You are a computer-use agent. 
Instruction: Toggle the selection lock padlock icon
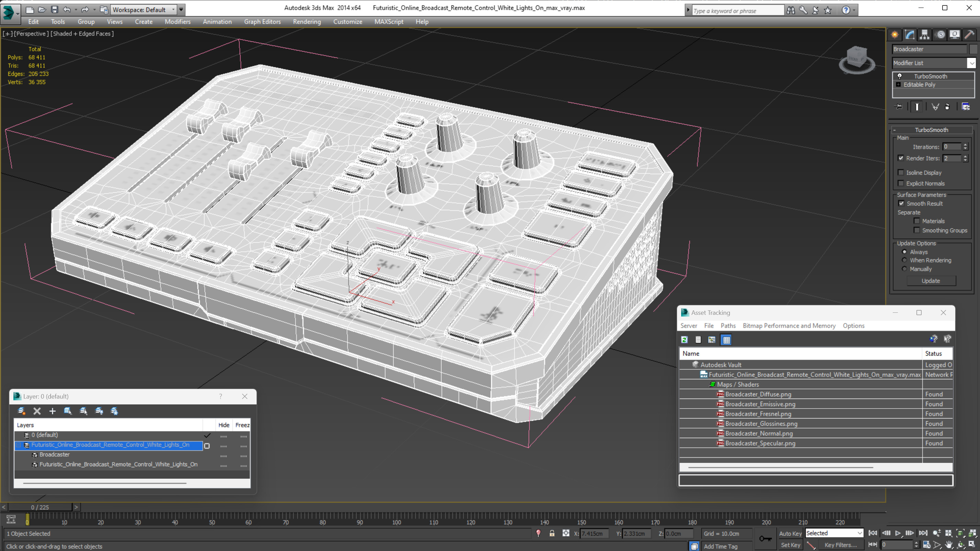tap(552, 533)
